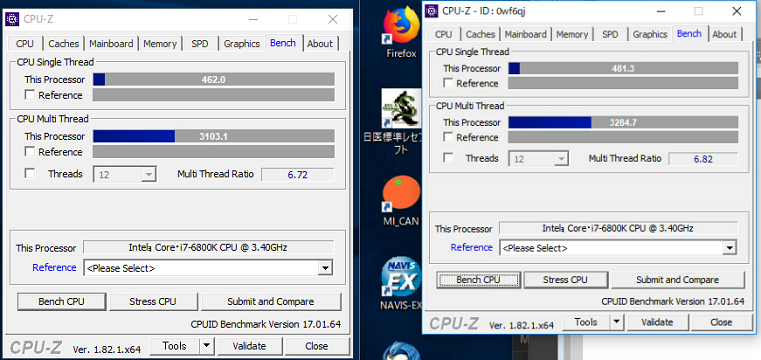
Task: Tick Single Thread Reference checkbox in right window
Action: [449, 83]
